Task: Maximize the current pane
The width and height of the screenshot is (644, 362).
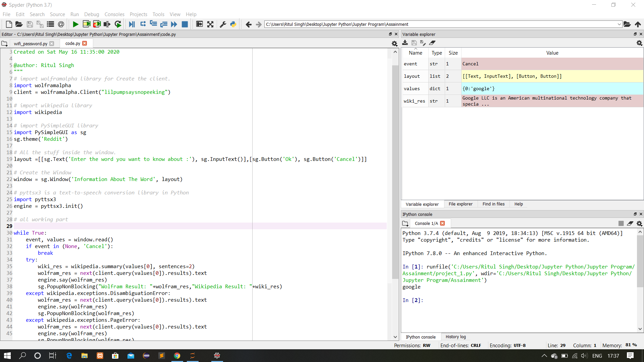Action: click(199, 24)
